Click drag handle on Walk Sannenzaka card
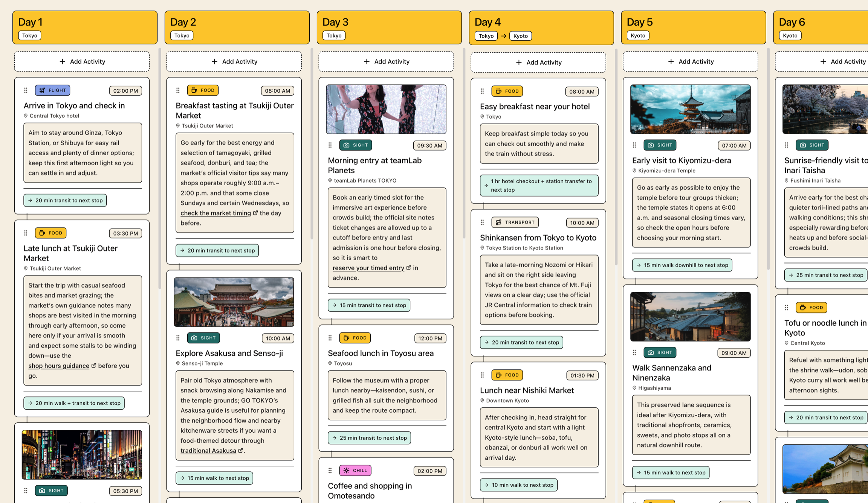The height and width of the screenshot is (503, 868). tap(634, 353)
